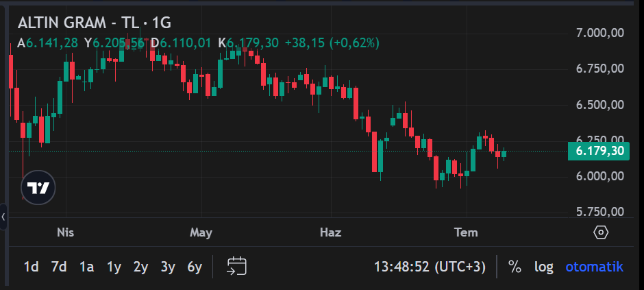Choose the 6y time range
This screenshot has width=644, height=290.
(195, 267)
